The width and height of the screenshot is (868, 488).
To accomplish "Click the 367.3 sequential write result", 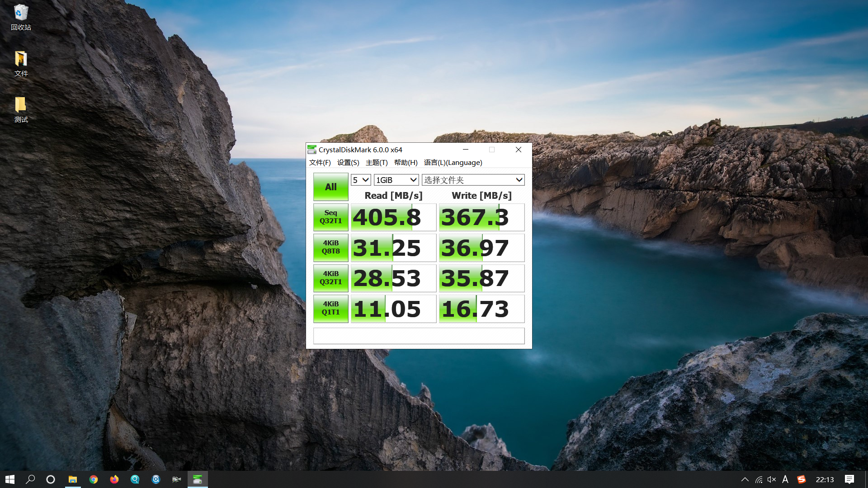I will tap(481, 217).
